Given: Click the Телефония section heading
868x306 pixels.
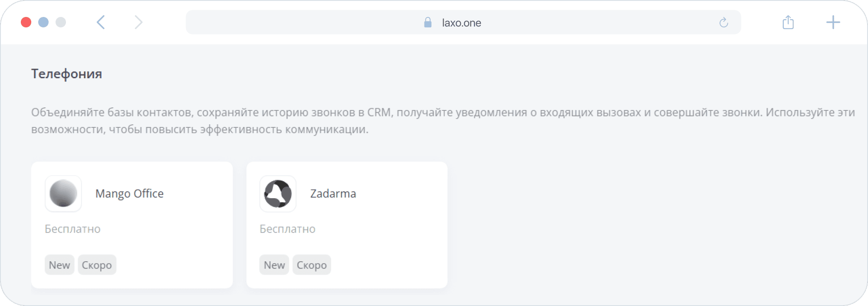Looking at the screenshot, I should pyautogui.click(x=66, y=74).
